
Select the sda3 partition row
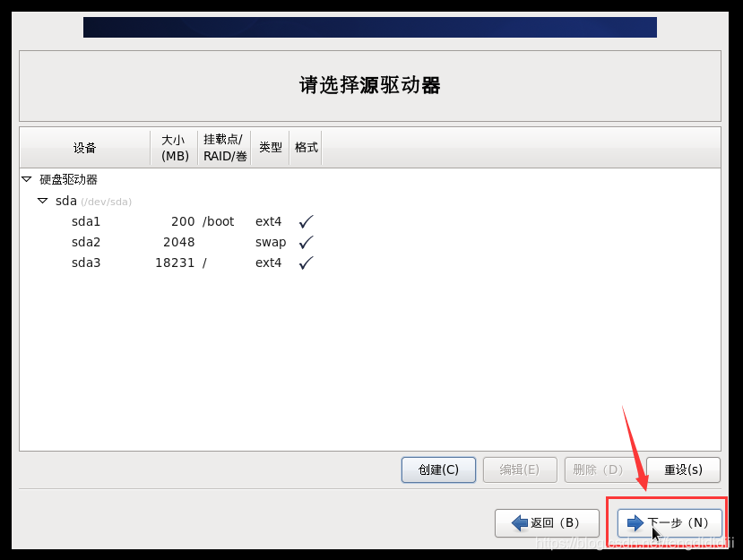point(370,263)
